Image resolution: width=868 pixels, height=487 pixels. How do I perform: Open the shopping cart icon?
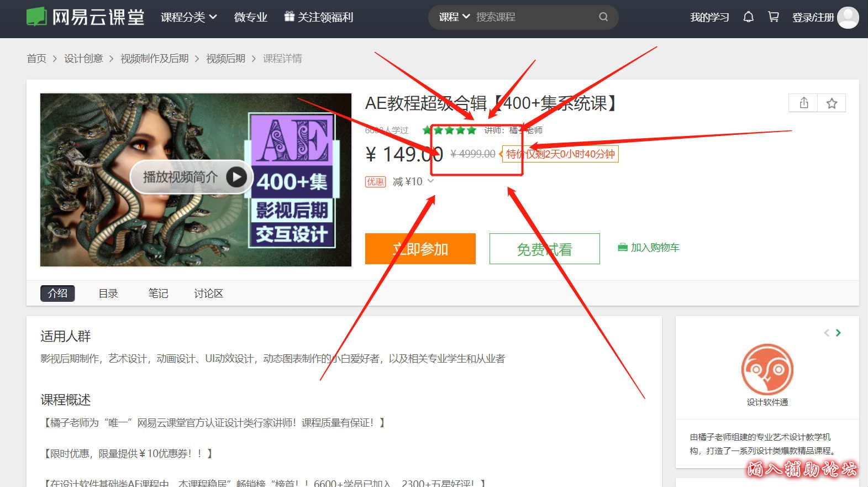[x=774, y=17]
